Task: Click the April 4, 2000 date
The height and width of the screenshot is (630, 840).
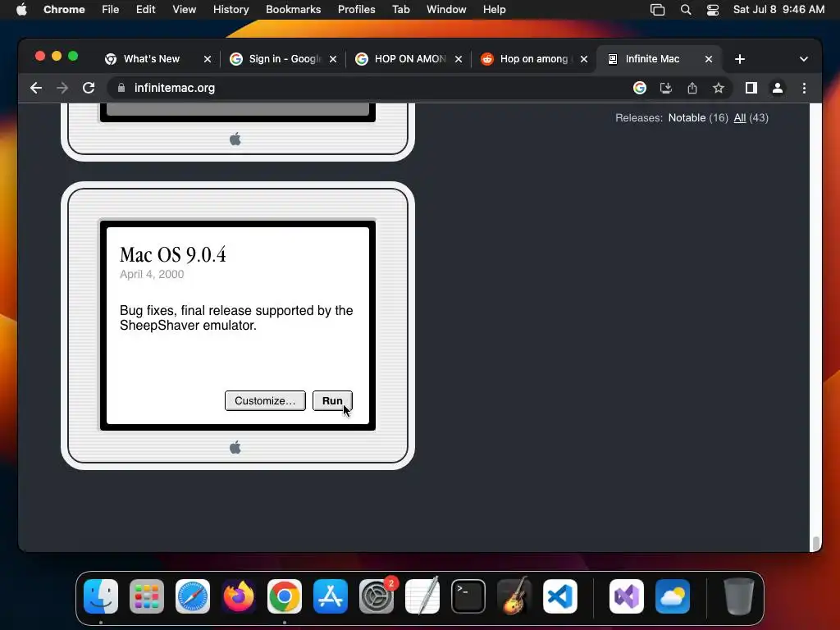Action: pyautogui.click(x=152, y=274)
